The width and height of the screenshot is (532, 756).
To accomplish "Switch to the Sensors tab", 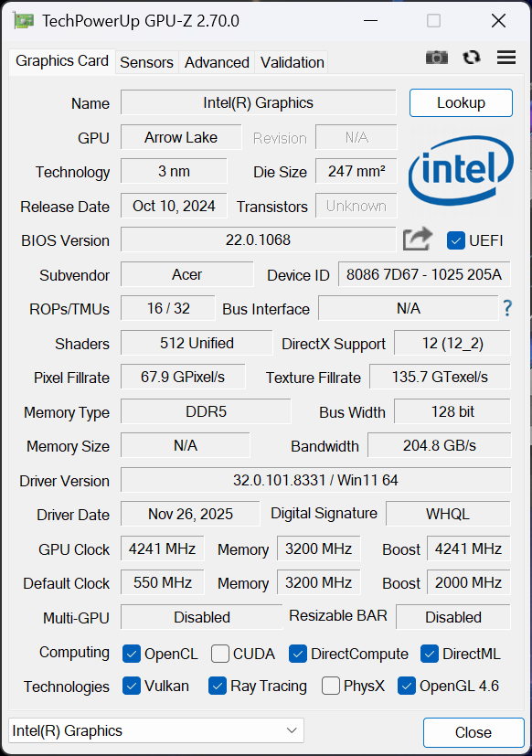I will tap(146, 62).
